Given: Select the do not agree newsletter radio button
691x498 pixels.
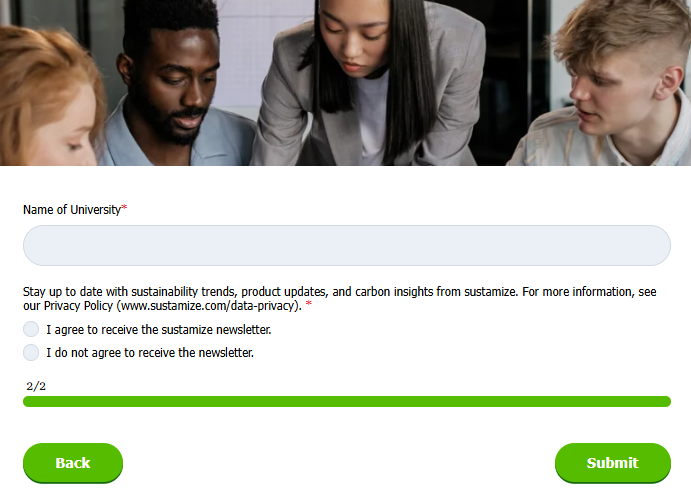Looking at the screenshot, I should 31,353.
